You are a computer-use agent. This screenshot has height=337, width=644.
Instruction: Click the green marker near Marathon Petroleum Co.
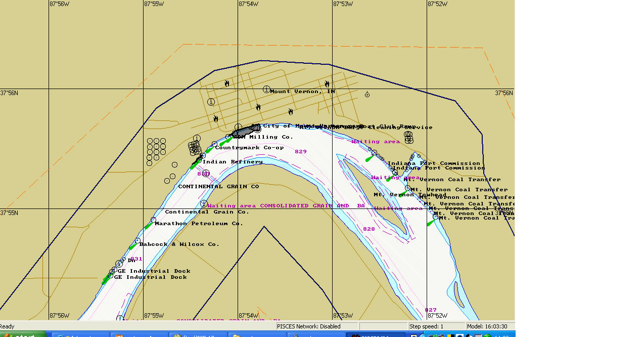tap(149, 226)
